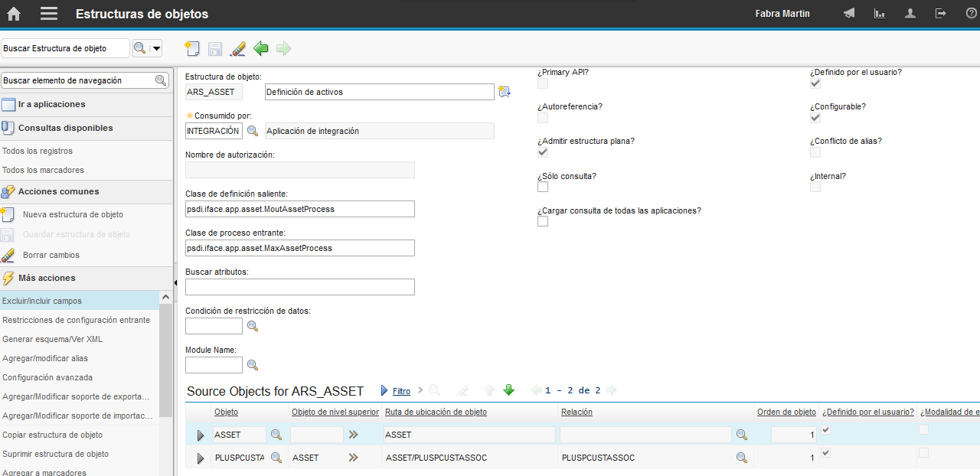The height and width of the screenshot is (476, 980).
Task: Go to previous record green arrow
Action: [x=261, y=49]
